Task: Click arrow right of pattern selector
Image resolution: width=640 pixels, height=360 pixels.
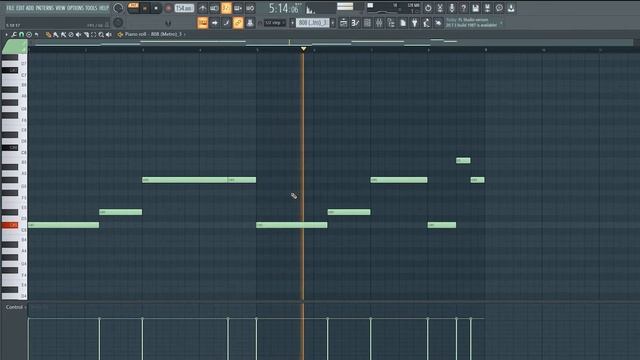Action: (333, 23)
